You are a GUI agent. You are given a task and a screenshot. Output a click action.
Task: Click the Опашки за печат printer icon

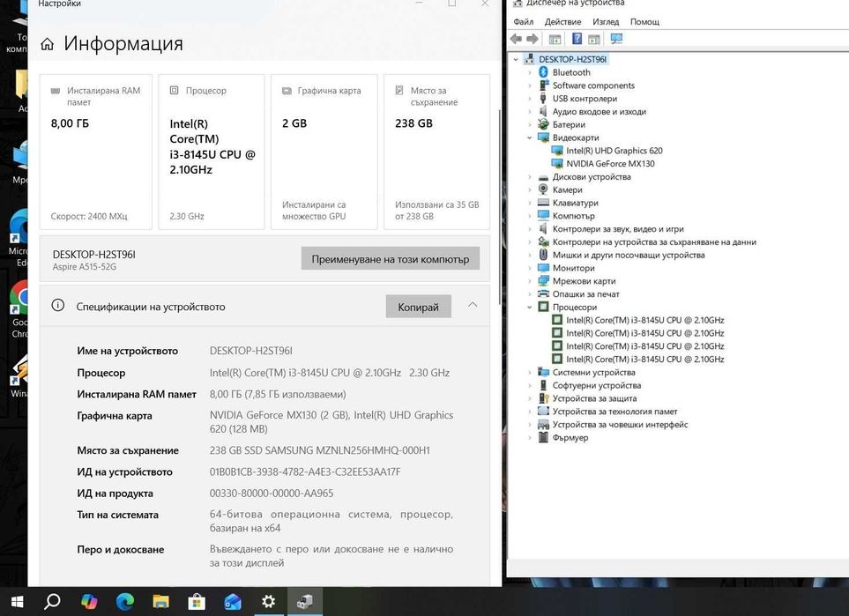click(x=543, y=293)
